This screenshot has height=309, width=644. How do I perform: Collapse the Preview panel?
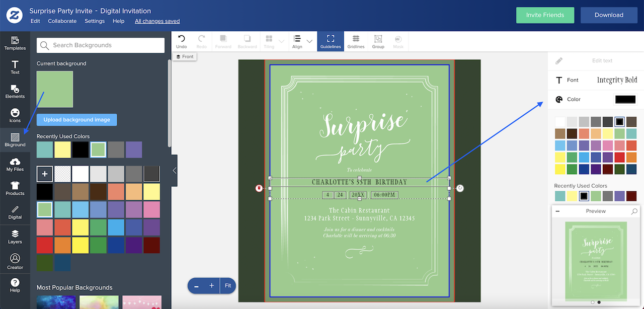coord(557,211)
